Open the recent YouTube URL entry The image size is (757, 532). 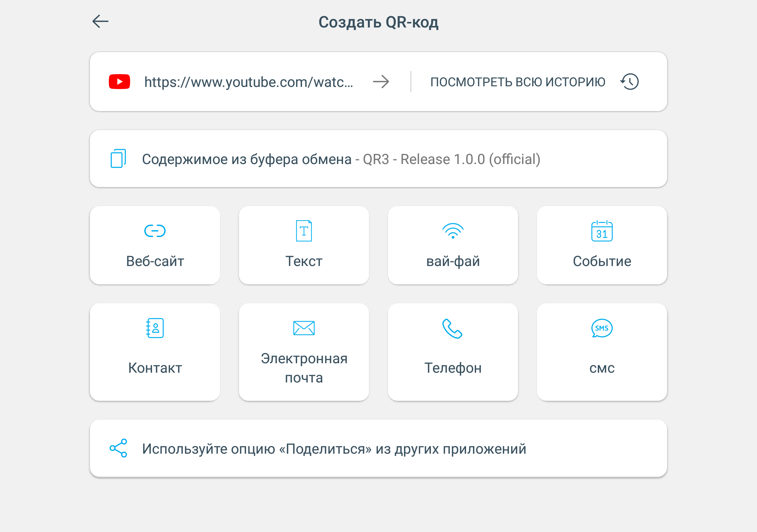click(249, 82)
